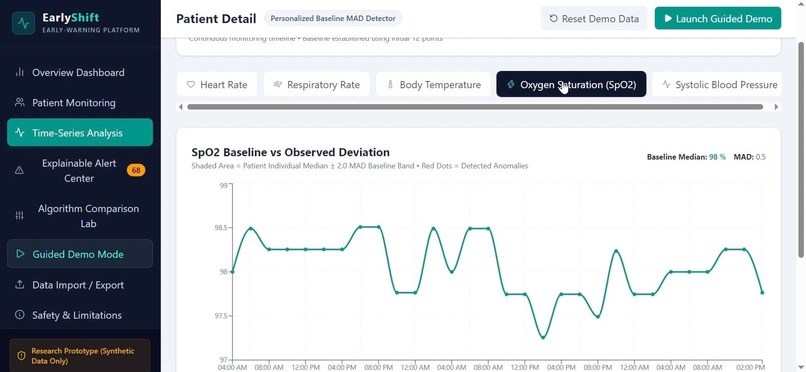The height and width of the screenshot is (372, 806).
Task: Click the 97.5 y-axis label
Action: click(x=220, y=316)
